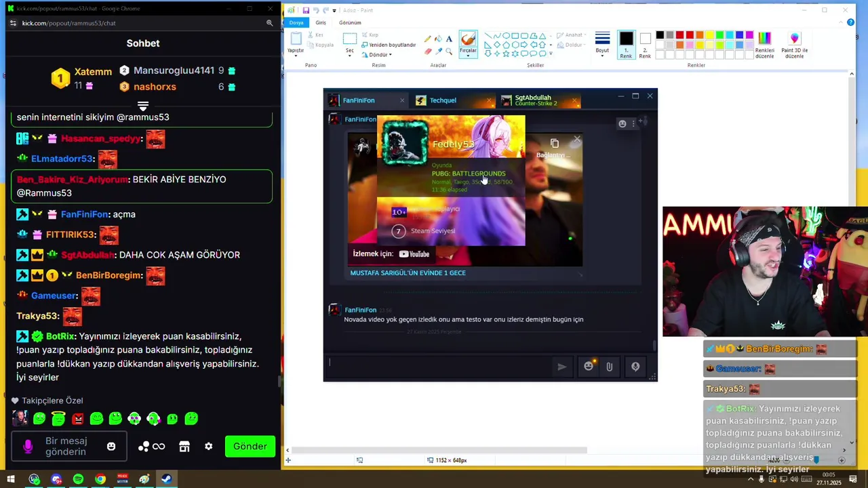The image size is (868, 488).
Task: Open the Kick channel shop icon
Action: tap(184, 447)
